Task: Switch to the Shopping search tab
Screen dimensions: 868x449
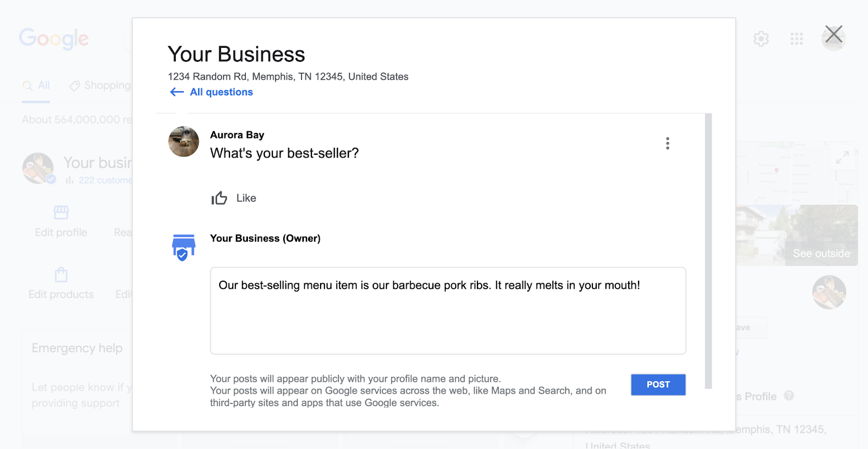Action: [100, 86]
